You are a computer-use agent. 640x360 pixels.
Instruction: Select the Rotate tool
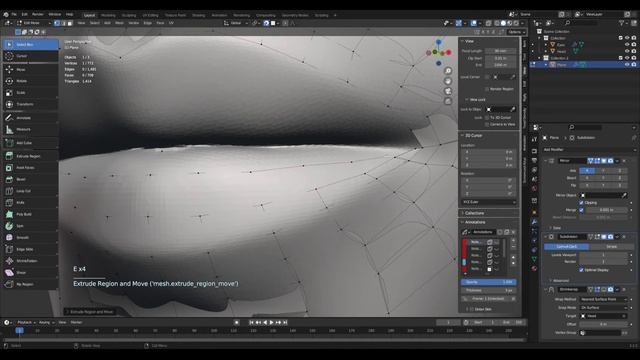click(x=31, y=81)
